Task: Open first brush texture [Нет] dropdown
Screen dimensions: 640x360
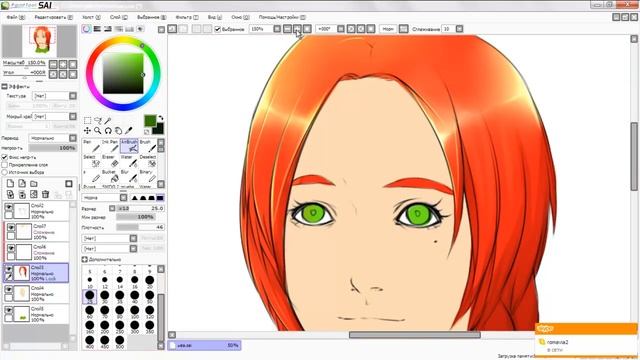Action: (133, 238)
